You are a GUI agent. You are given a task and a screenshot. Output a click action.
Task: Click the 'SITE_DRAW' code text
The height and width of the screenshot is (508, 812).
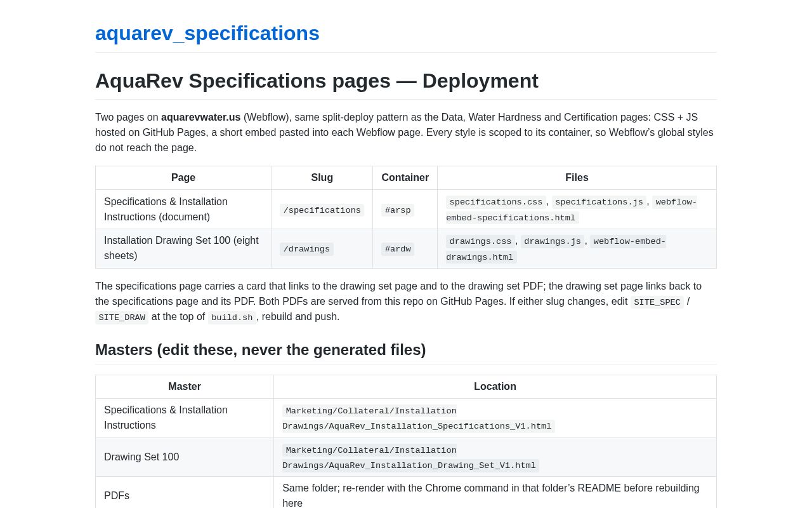122,317
